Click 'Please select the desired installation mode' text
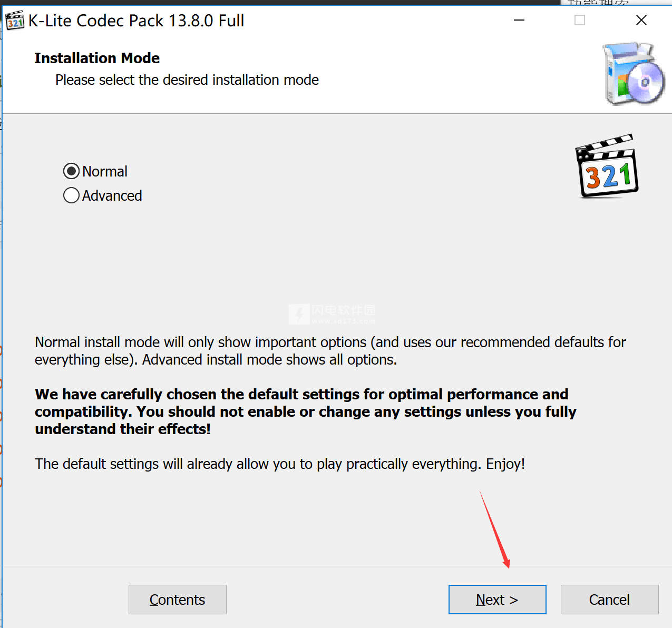This screenshot has height=628, width=672. (187, 80)
